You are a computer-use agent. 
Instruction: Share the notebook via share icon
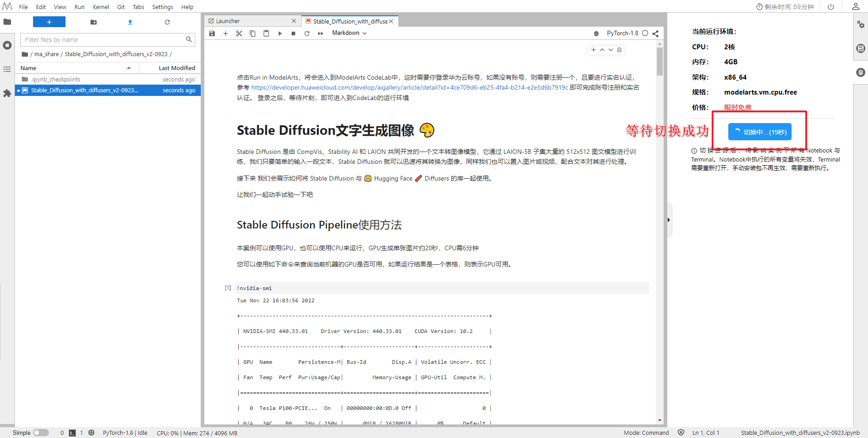(656, 33)
